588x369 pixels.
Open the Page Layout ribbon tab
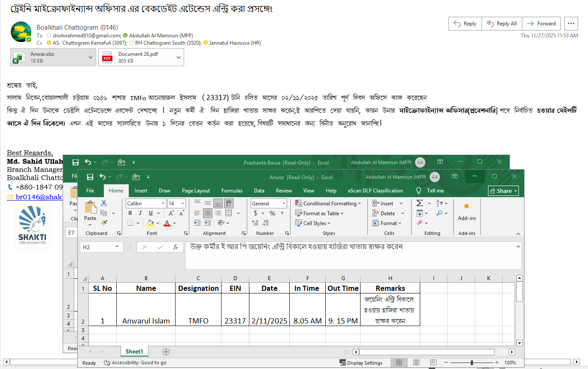coord(196,191)
